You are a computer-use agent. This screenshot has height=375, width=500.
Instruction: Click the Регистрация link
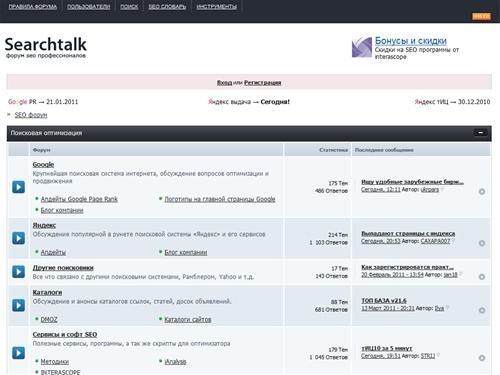click(263, 83)
